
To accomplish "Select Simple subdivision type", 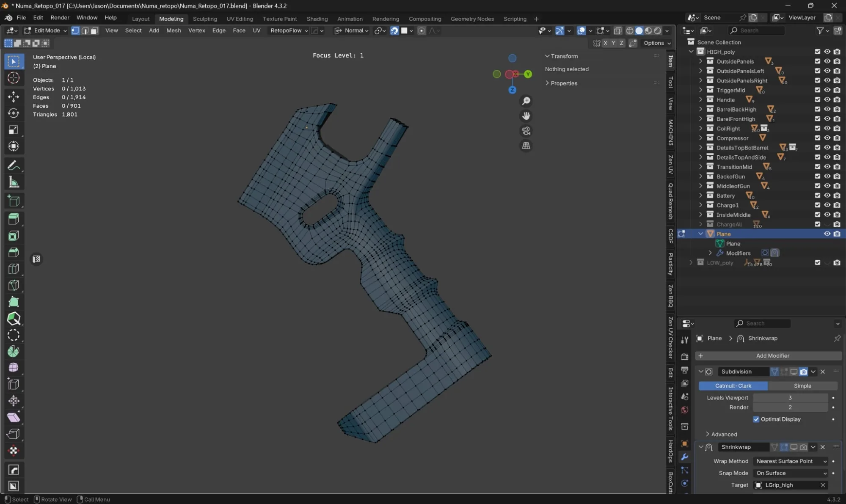I will [802, 386].
